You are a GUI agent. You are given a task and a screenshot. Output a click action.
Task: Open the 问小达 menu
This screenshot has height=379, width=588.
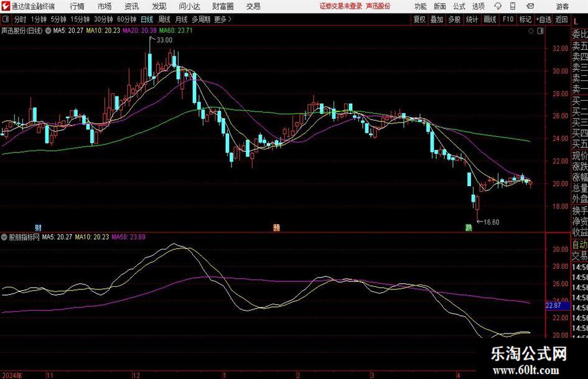click(189, 6)
